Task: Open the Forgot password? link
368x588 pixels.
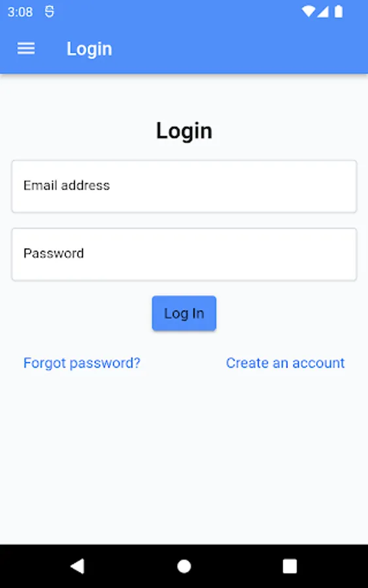Action: [82, 363]
